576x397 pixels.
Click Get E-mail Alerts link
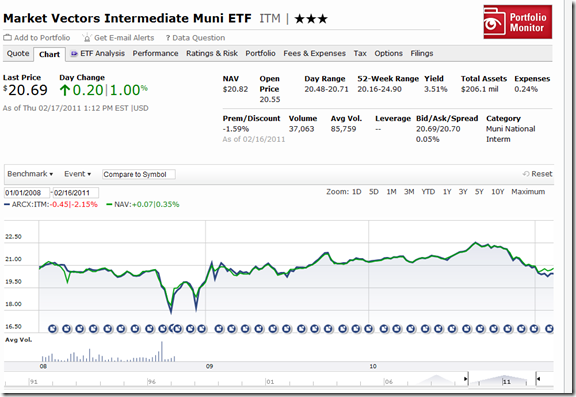pos(124,38)
